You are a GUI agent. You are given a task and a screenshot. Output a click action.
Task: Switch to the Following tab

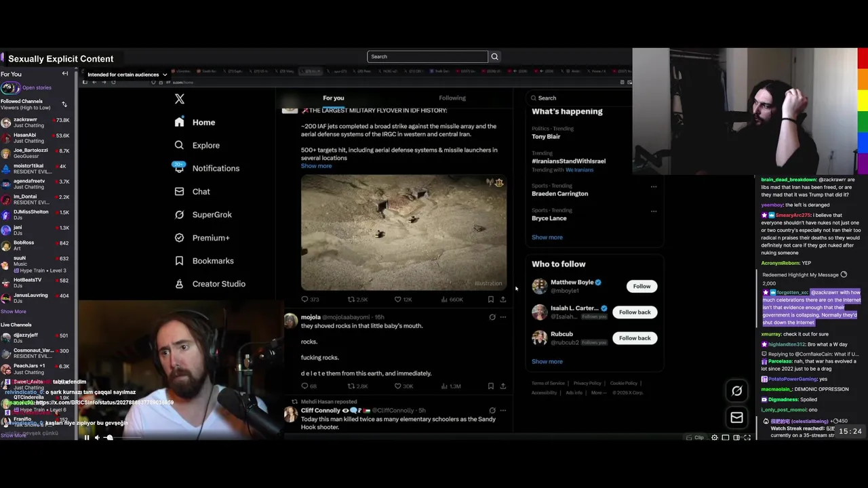tap(452, 98)
